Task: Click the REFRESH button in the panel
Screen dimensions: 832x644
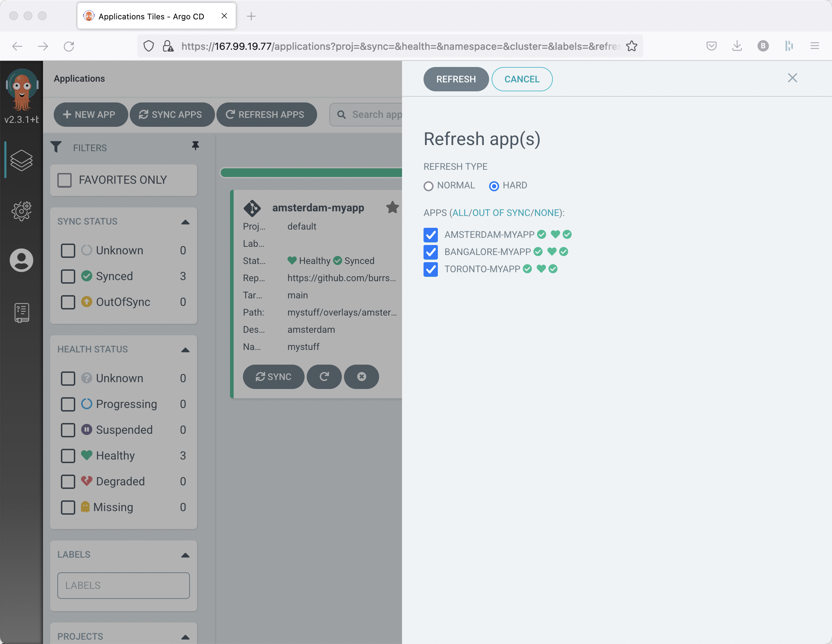Action: [456, 79]
